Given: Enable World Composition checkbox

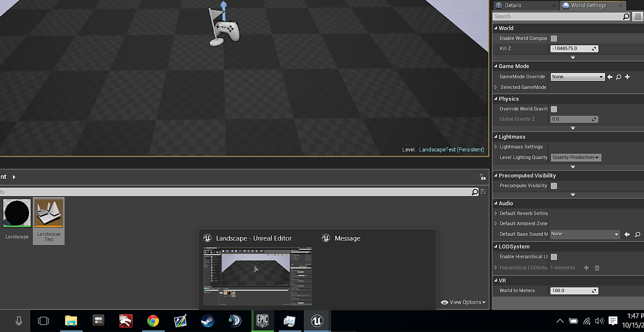Looking at the screenshot, I should 554,38.
